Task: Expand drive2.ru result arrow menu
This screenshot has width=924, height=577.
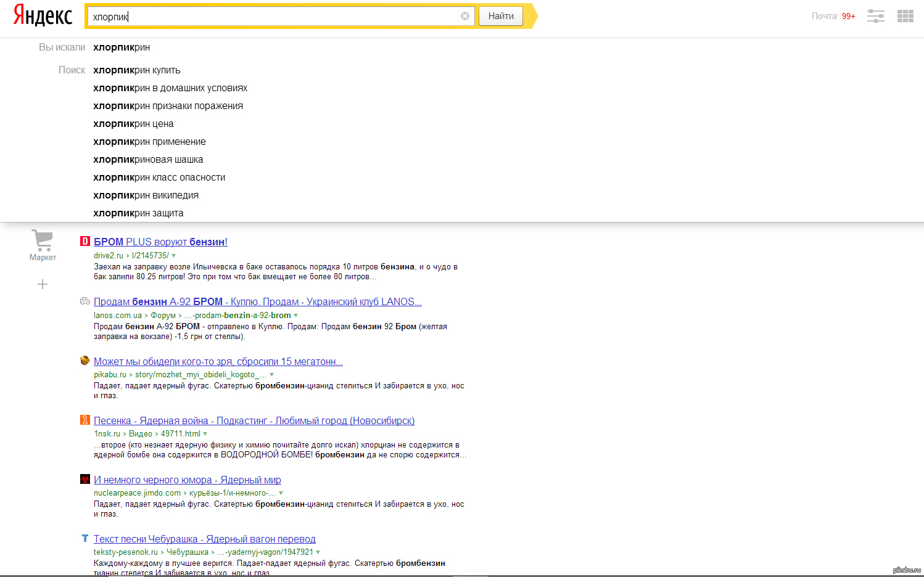Action: (174, 256)
